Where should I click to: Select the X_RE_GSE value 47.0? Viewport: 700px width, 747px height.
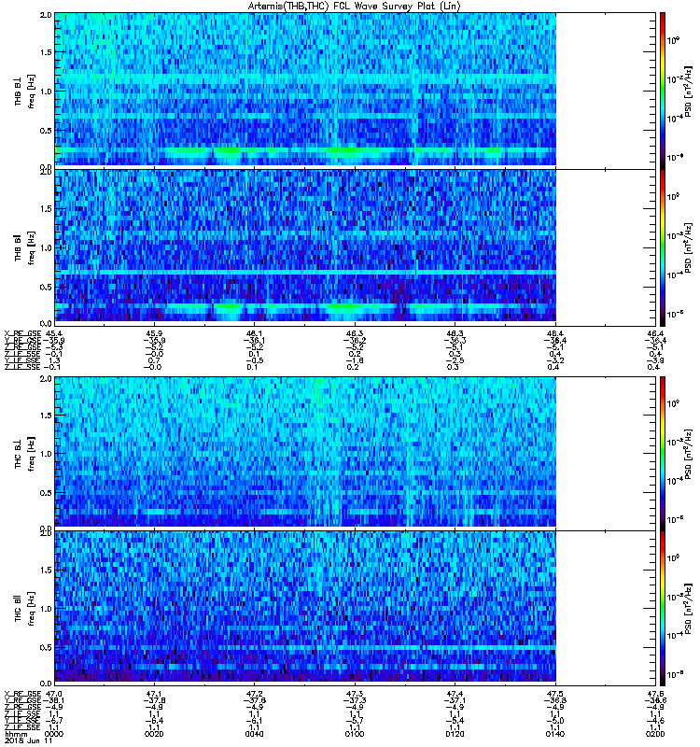(x=54, y=694)
